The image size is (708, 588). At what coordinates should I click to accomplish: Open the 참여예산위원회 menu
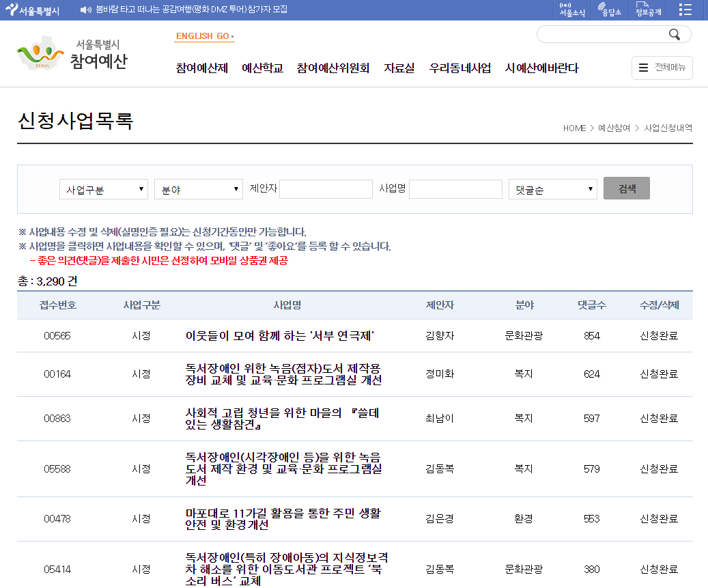[x=332, y=68]
